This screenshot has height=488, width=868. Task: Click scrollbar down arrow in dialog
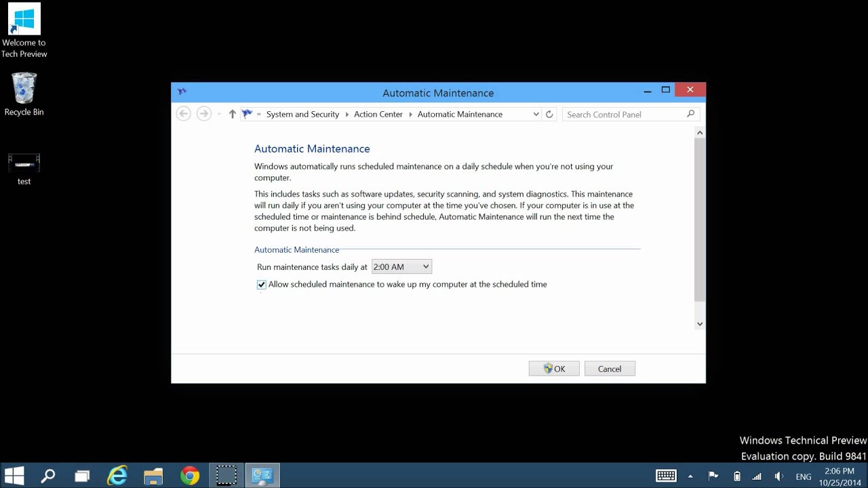(x=700, y=324)
